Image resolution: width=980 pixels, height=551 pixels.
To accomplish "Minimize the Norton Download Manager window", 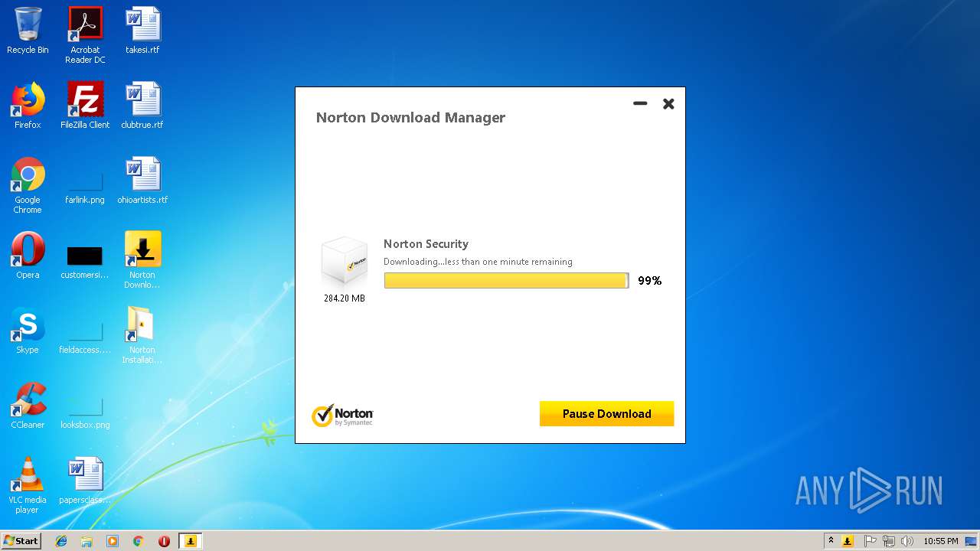I will (x=640, y=103).
